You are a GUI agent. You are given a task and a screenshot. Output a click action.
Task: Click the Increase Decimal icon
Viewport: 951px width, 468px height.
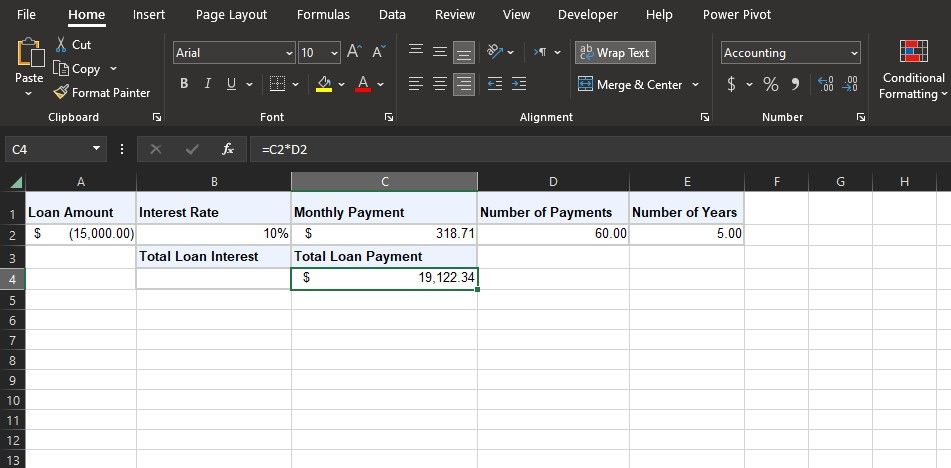coord(825,85)
